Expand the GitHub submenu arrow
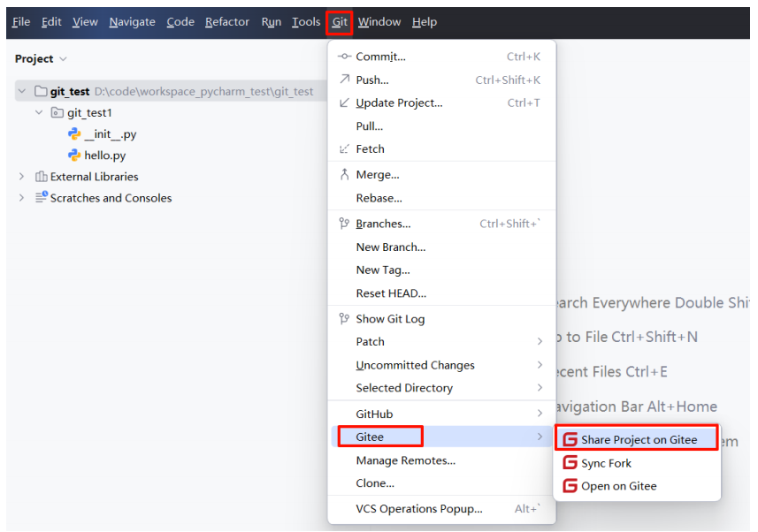The width and height of the screenshot is (758, 532). pos(540,413)
